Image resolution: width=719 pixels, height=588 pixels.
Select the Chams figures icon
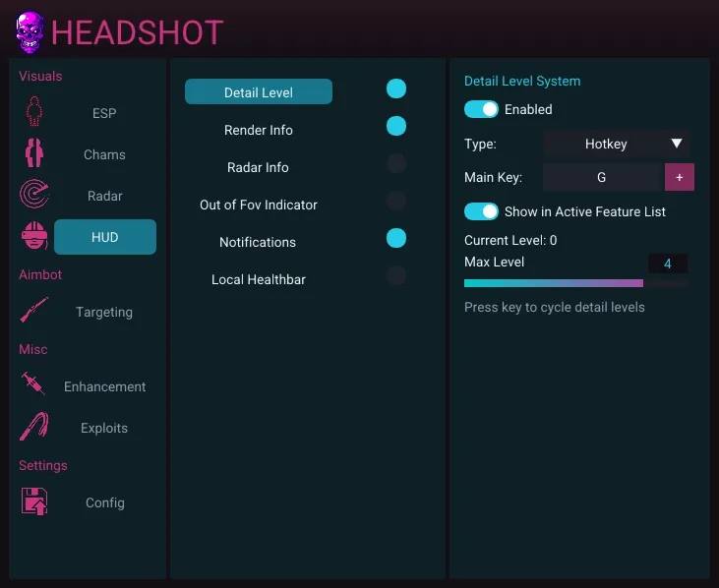[x=34, y=154]
